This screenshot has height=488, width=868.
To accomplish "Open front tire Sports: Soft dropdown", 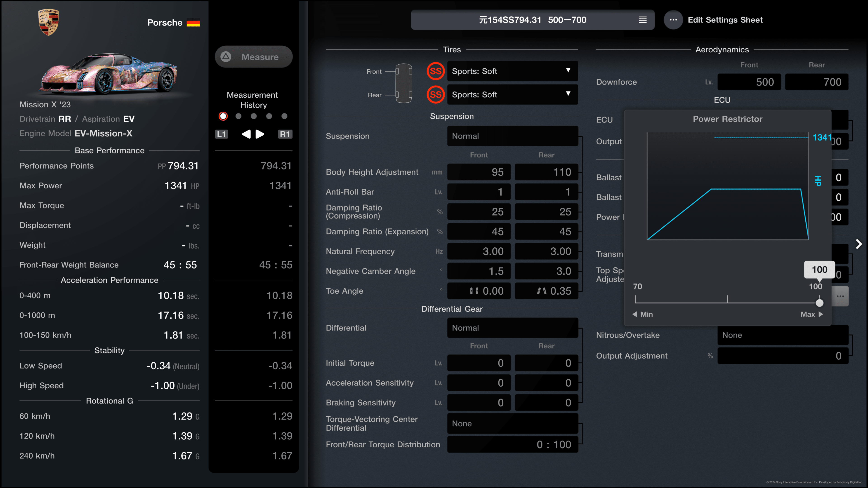I will [x=512, y=71].
